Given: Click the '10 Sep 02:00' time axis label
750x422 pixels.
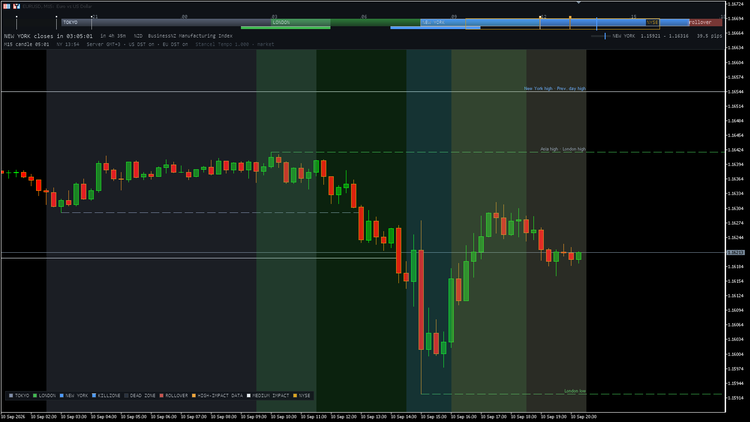Looking at the screenshot, I should coord(44,417).
